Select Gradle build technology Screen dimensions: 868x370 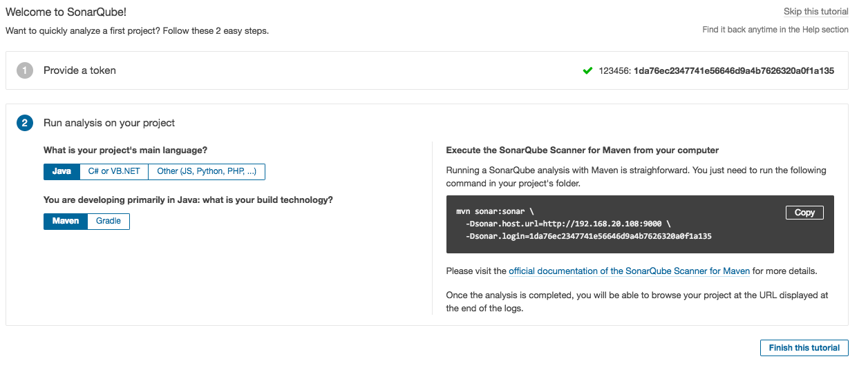(x=108, y=221)
